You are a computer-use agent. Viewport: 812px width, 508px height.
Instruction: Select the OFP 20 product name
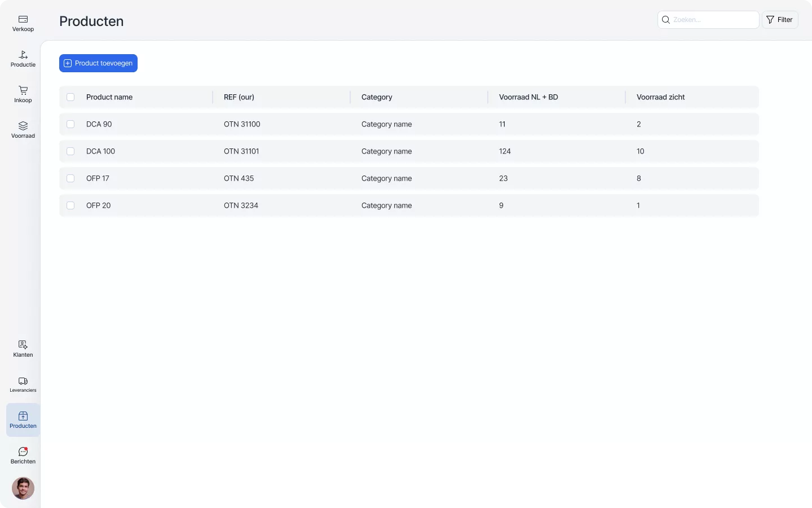(99, 205)
